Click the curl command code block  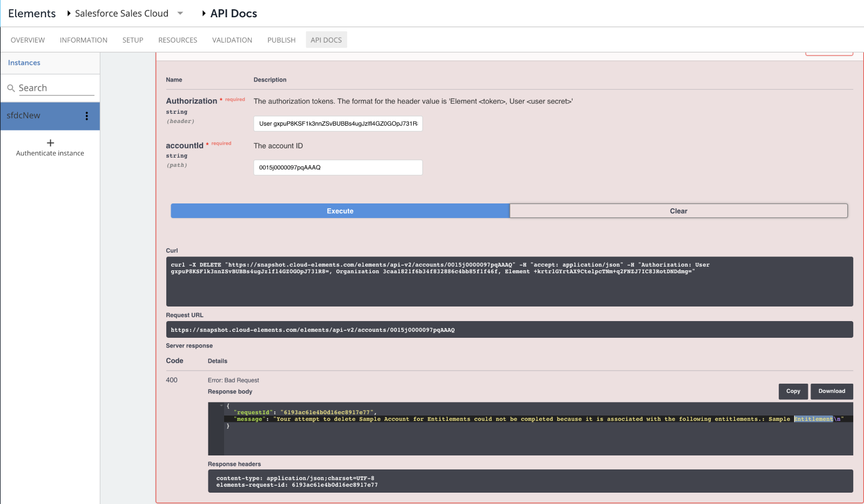pyautogui.click(x=509, y=282)
